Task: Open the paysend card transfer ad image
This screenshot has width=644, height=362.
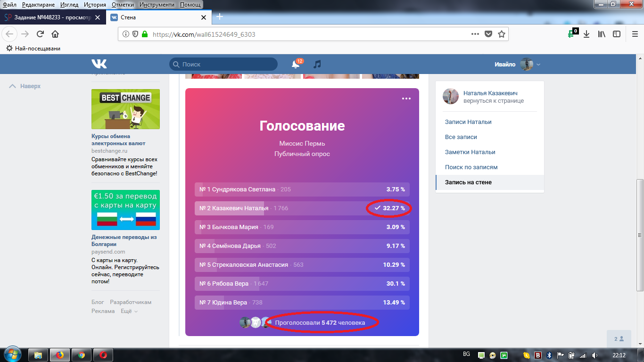Action: click(125, 210)
